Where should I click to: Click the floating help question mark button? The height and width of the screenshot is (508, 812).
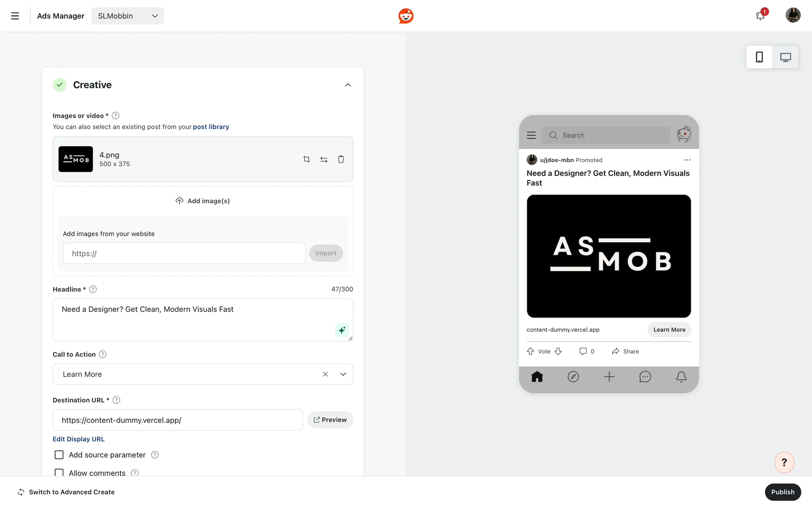tap(784, 462)
